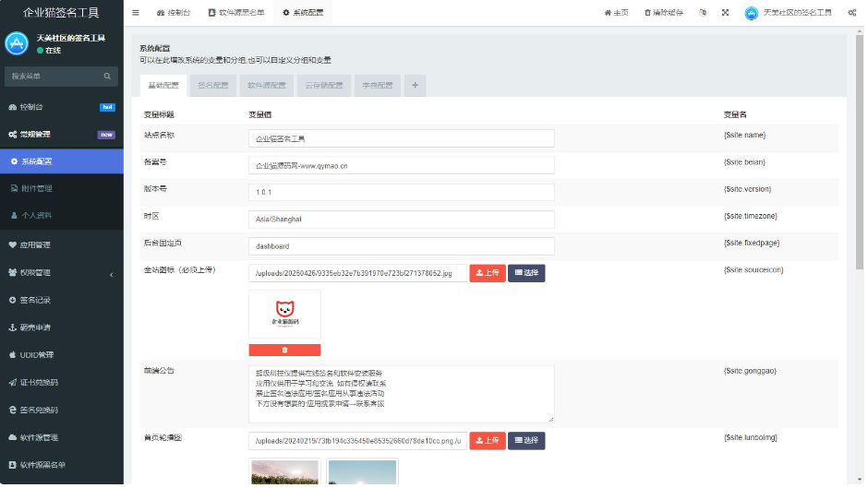Add a new config group with plus tab

pyautogui.click(x=416, y=85)
